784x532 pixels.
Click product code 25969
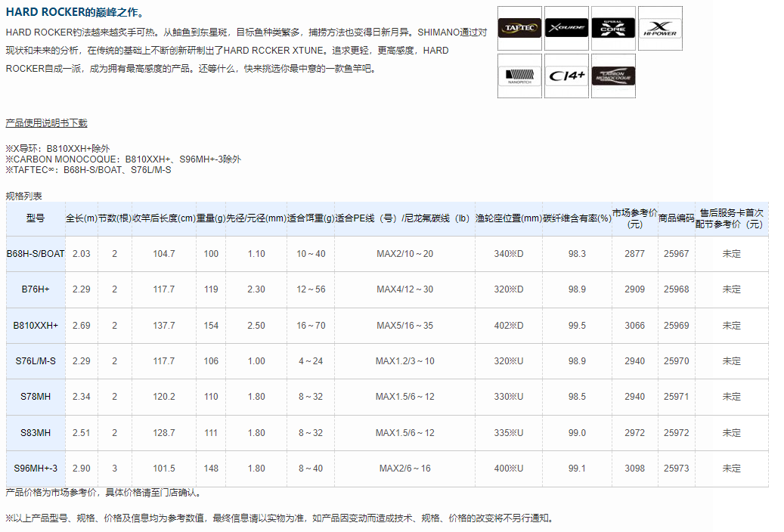(x=676, y=326)
